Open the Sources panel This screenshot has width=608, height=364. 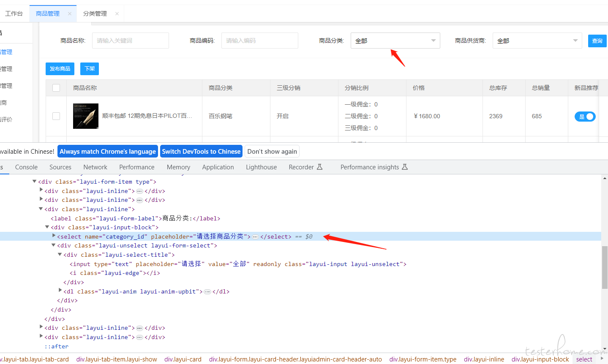(x=60, y=167)
